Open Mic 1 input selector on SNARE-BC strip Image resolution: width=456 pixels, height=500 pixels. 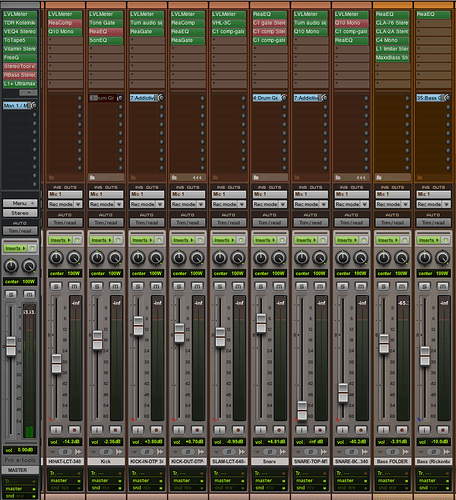point(352,194)
